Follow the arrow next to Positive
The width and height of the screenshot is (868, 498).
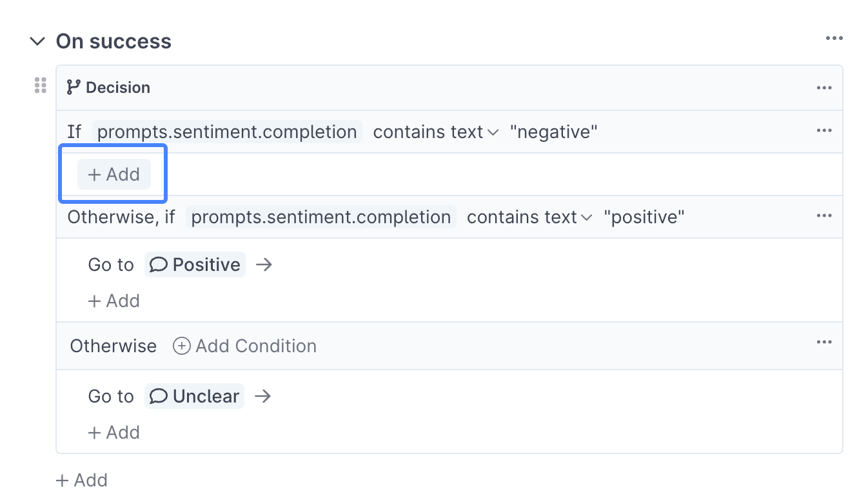[x=264, y=264]
